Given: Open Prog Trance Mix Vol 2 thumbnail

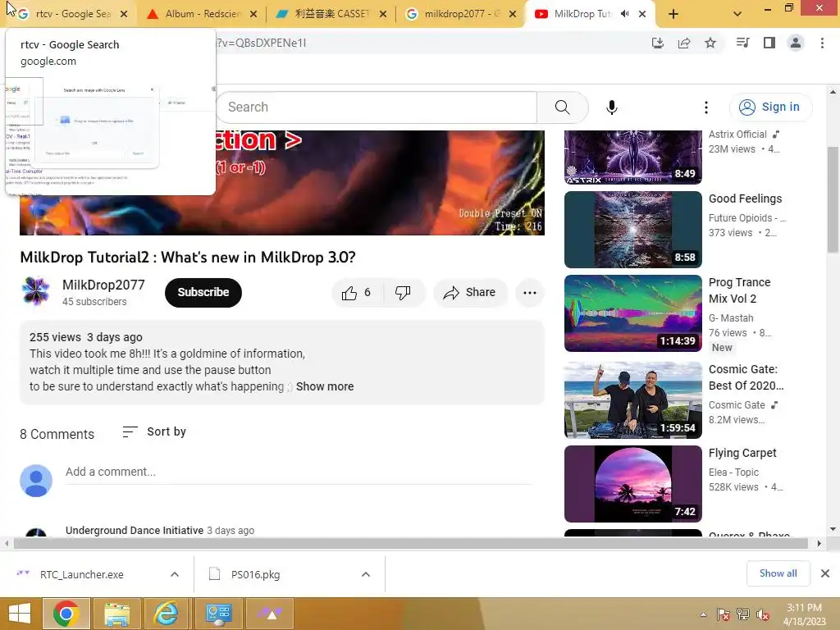Looking at the screenshot, I should [632, 313].
